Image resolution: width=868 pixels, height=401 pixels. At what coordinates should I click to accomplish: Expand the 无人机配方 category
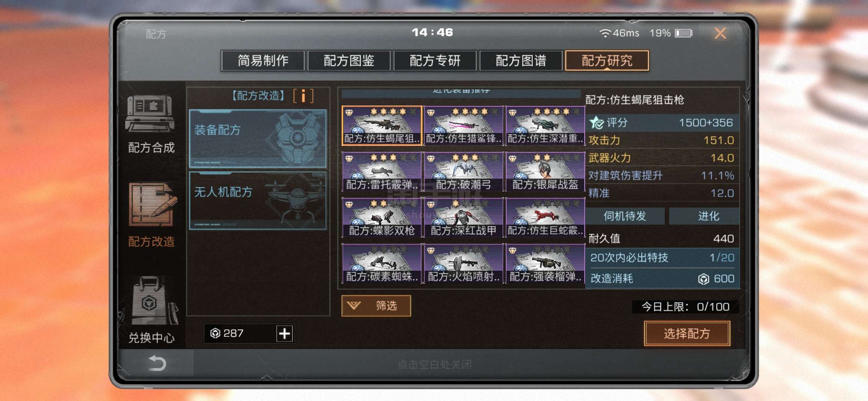(x=258, y=200)
